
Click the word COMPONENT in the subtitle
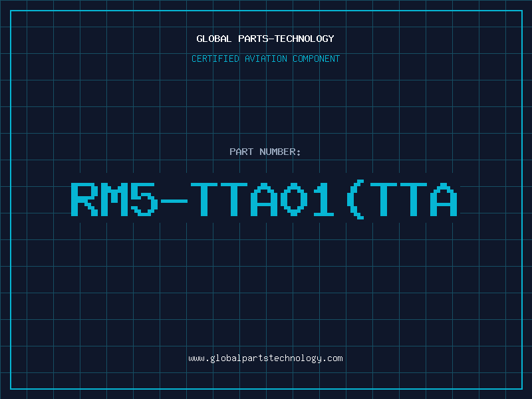coord(317,59)
